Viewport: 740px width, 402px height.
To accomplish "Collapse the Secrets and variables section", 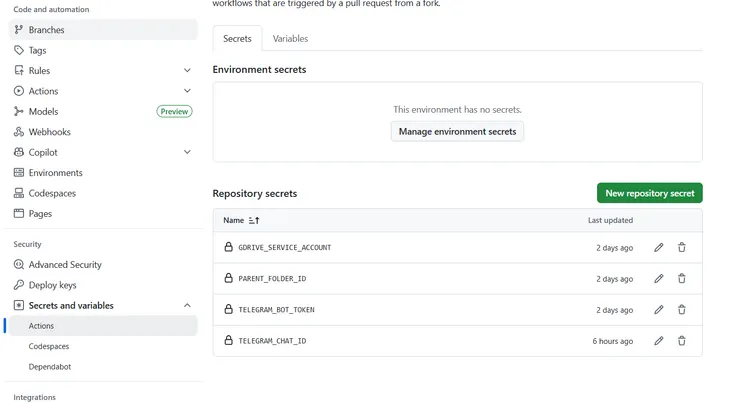I will tap(187, 305).
